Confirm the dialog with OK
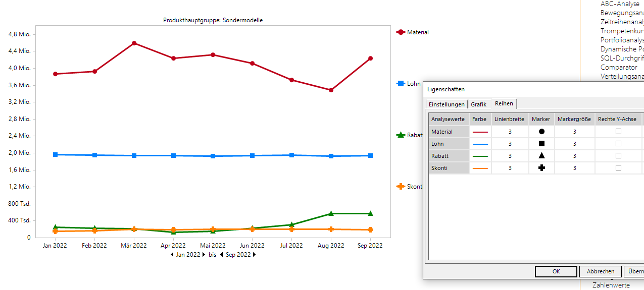 (x=556, y=271)
